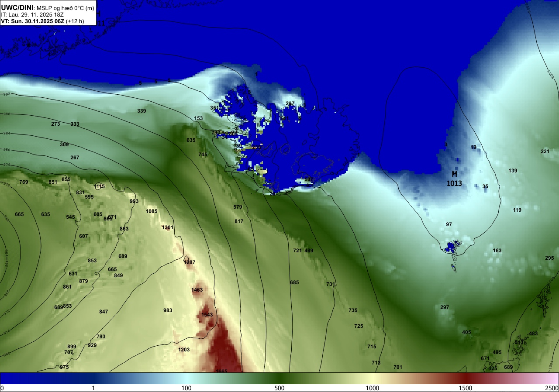Click the 483 height label

(533, 334)
